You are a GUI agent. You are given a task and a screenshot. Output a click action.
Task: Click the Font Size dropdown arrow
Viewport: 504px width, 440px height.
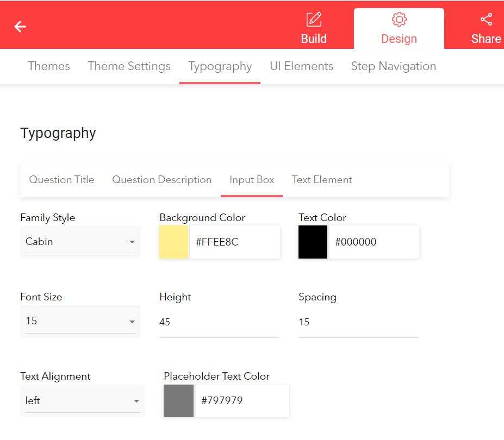click(x=132, y=322)
